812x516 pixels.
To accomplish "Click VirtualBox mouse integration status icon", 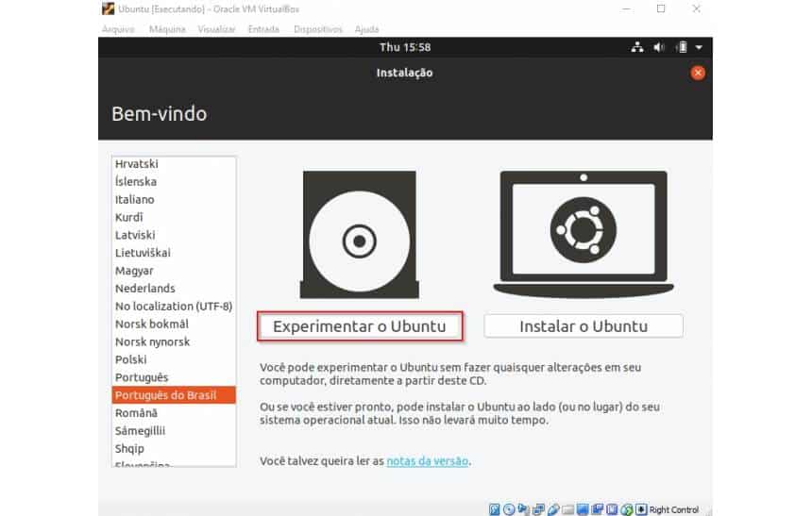I will coord(627,509).
